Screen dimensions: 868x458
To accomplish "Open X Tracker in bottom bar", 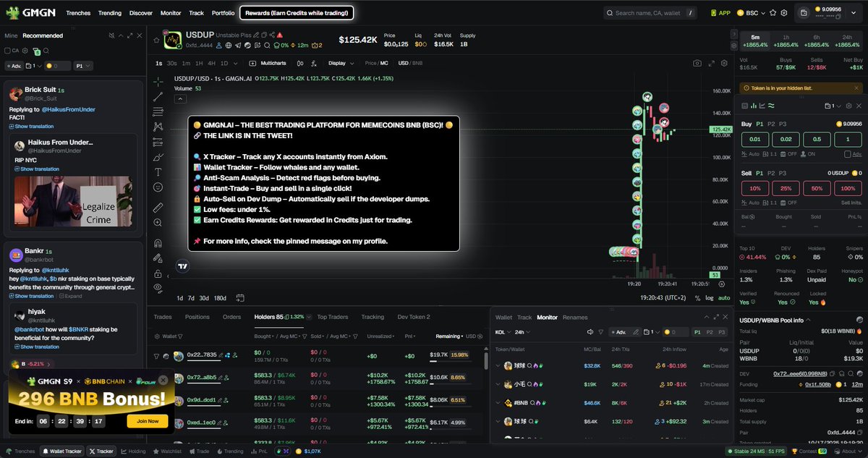I will point(101,451).
